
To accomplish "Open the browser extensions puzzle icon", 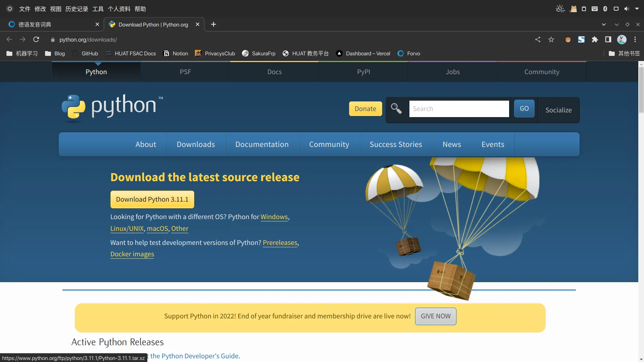I will pos(595,40).
